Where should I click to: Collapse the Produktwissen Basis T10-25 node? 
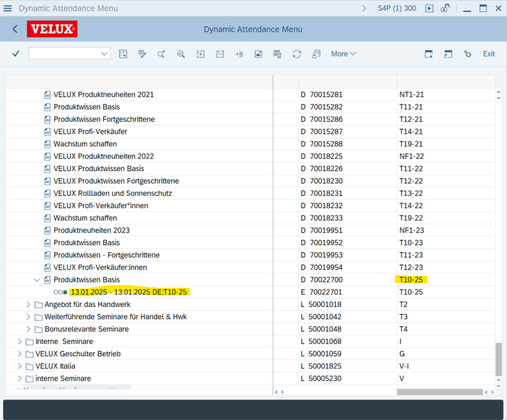[37, 280]
